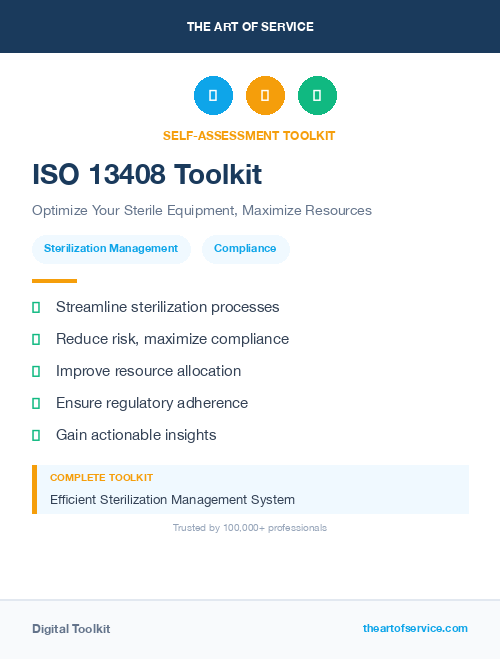Click The Art of Service header title
This screenshot has width=500, height=659.
[250, 27]
